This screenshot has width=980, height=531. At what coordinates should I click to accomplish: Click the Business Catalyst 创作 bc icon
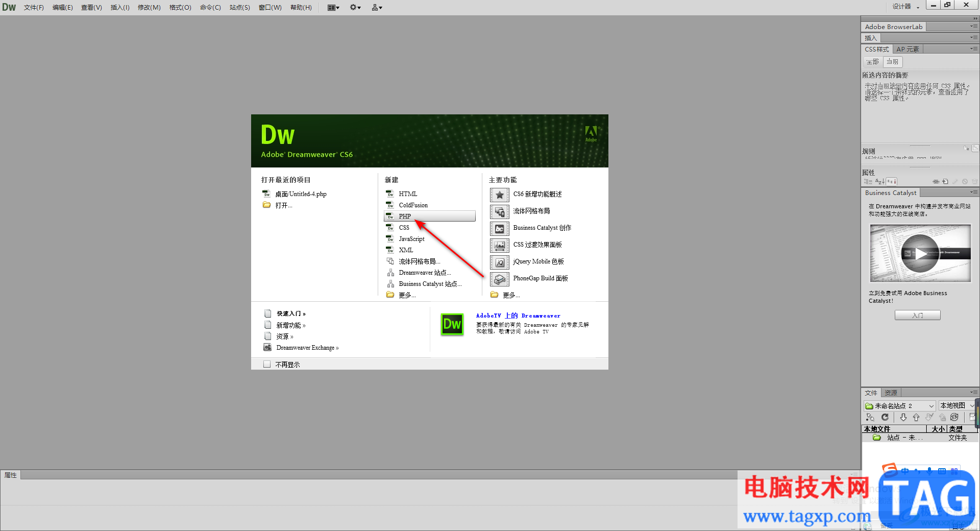500,228
